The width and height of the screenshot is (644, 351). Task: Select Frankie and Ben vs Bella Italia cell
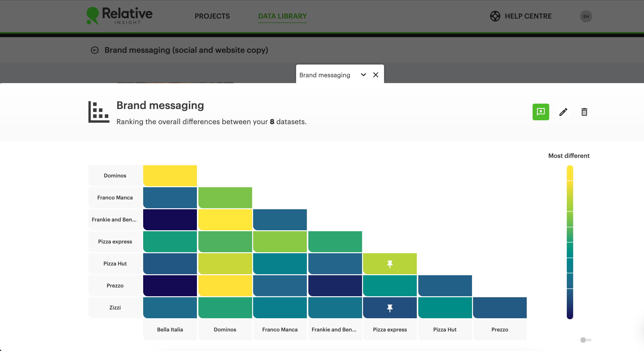click(170, 220)
